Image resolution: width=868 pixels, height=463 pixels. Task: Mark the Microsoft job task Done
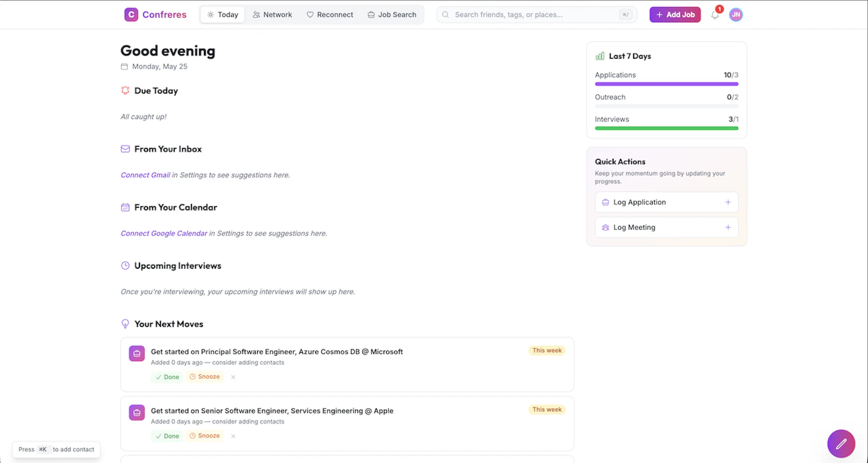click(x=167, y=377)
